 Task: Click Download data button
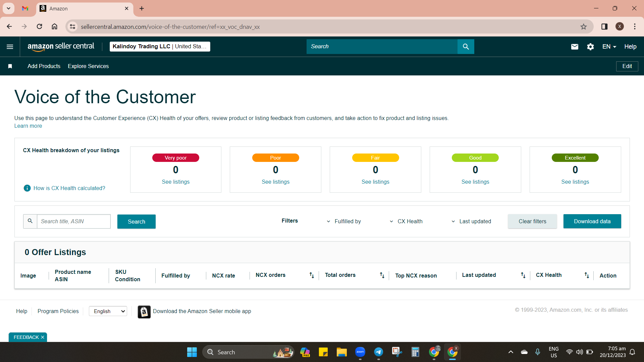tap(592, 221)
